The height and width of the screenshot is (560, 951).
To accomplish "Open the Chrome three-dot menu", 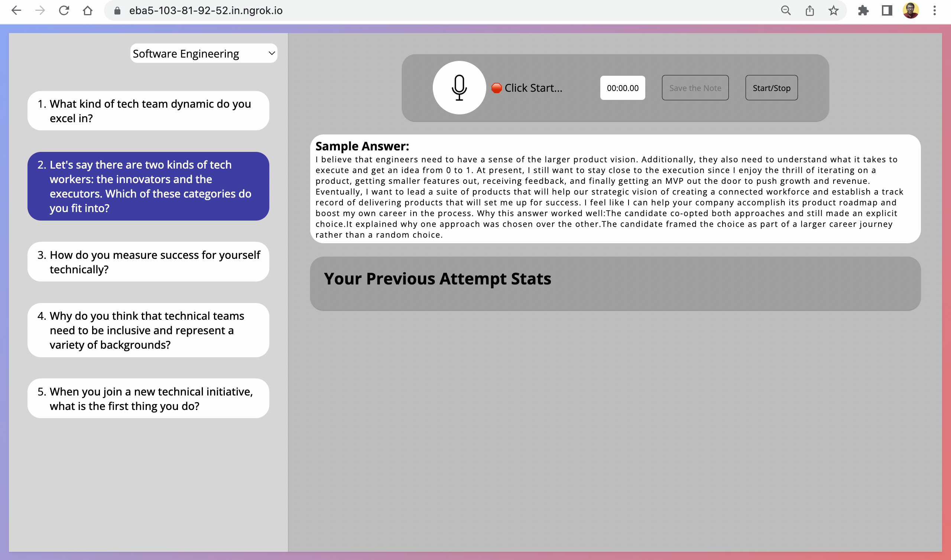I will (934, 10).
